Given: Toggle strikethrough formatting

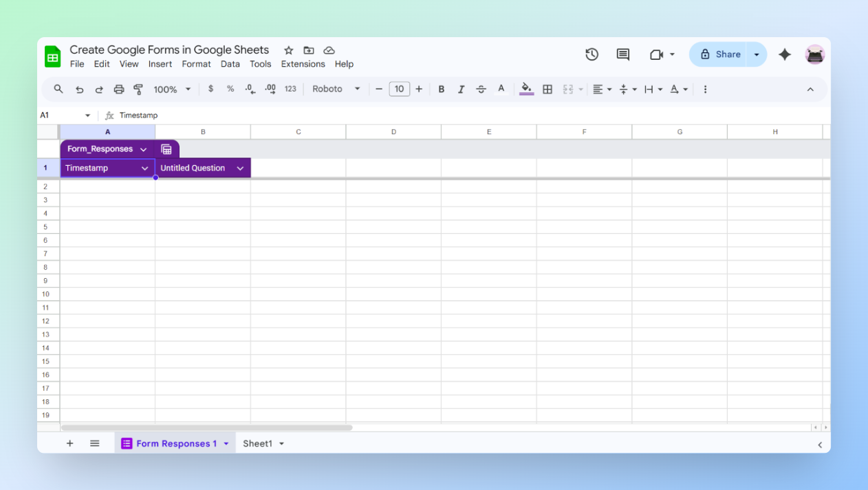Looking at the screenshot, I should [481, 89].
